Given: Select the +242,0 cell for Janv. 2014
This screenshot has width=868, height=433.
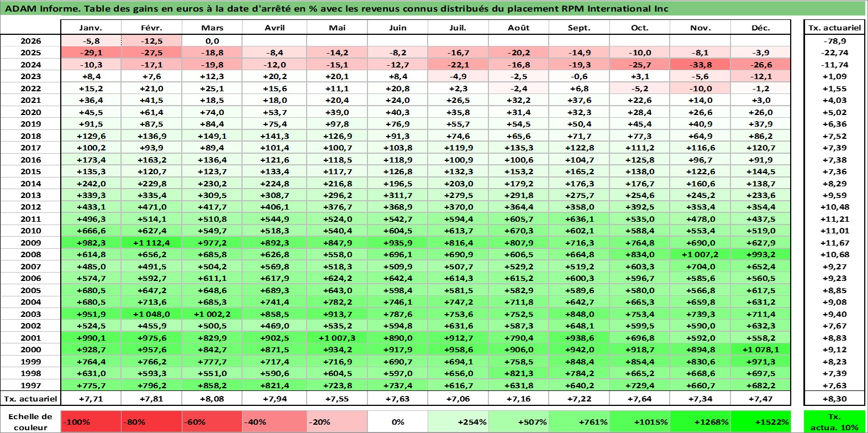Looking at the screenshot, I should (91, 184).
